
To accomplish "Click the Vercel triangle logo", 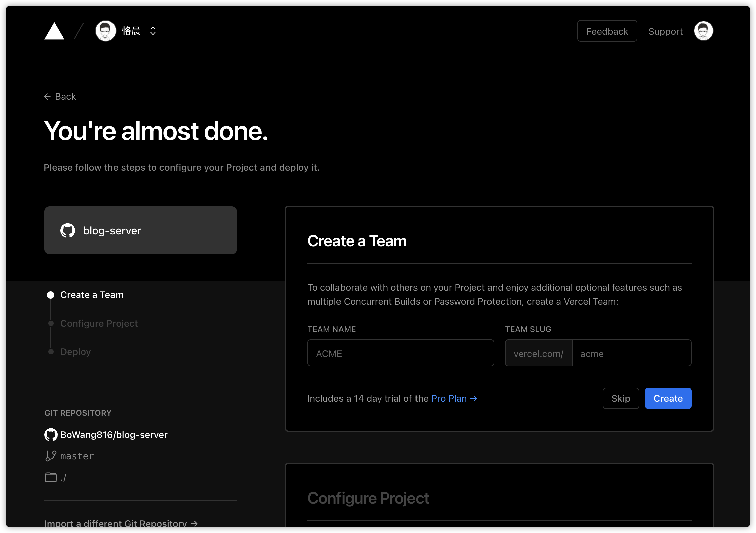I will click(54, 31).
